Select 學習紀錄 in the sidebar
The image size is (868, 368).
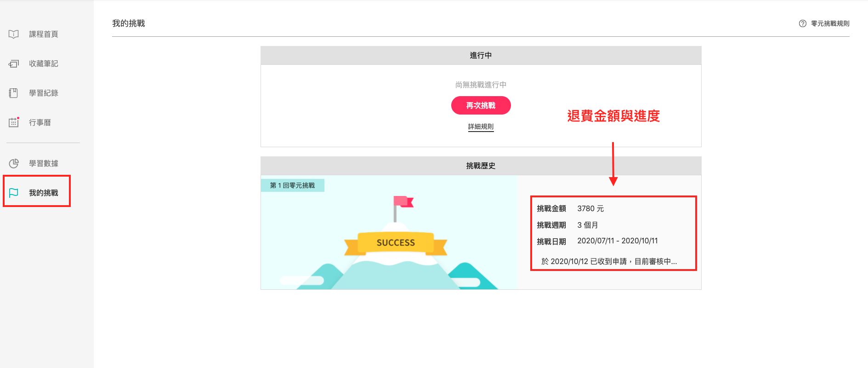(x=43, y=93)
